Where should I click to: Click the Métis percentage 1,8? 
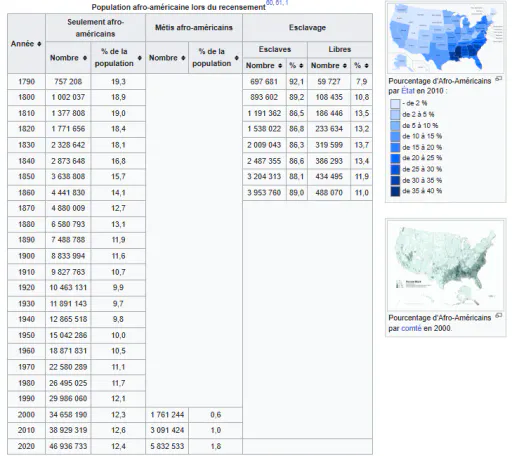(x=216, y=446)
